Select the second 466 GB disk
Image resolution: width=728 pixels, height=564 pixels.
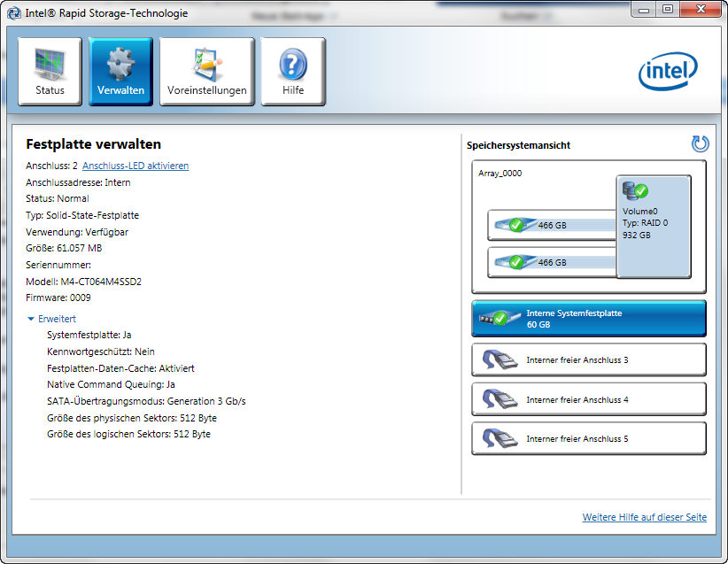click(x=552, y=262)
